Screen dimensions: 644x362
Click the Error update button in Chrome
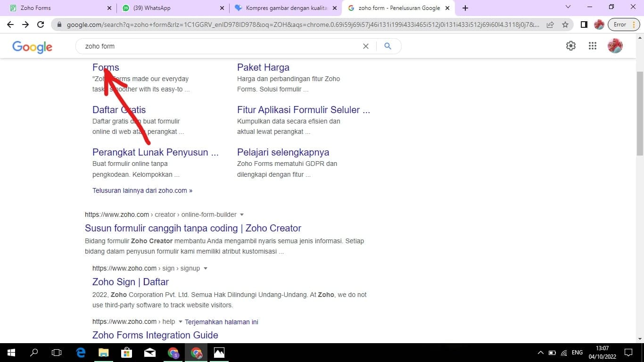tap(624, 25)
